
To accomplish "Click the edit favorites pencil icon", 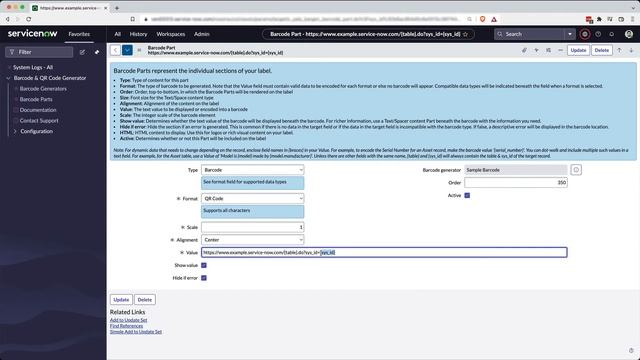I will [82, 52].
